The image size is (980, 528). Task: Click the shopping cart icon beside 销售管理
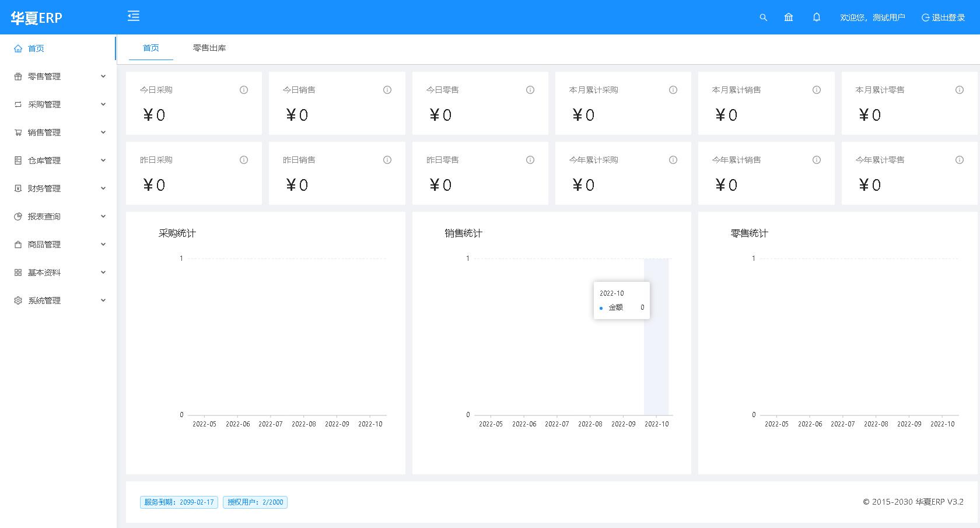pyautogui.click(x=18, y=132)
